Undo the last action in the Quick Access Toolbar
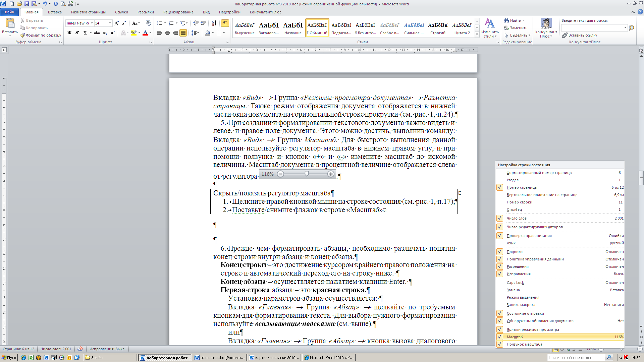Viewport: 644px width, 362px height. point(44,4)
